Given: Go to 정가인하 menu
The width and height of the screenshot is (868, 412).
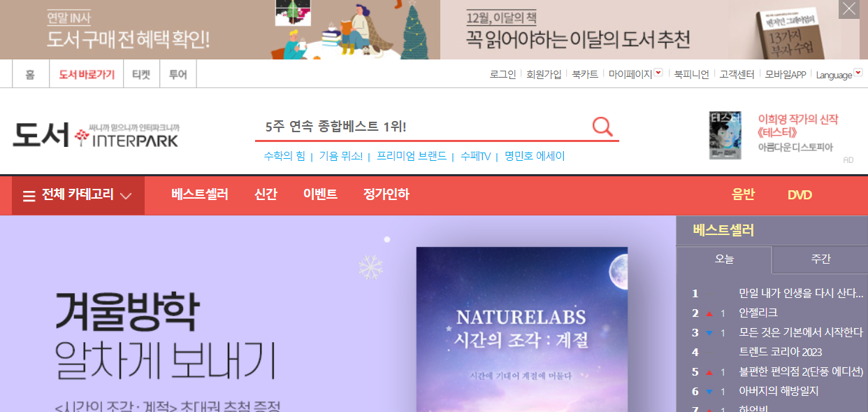Looking at the screenshot, I should click(386, 194).
